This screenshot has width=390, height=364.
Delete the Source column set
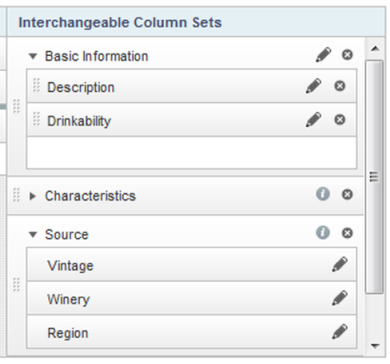point(347,233)
